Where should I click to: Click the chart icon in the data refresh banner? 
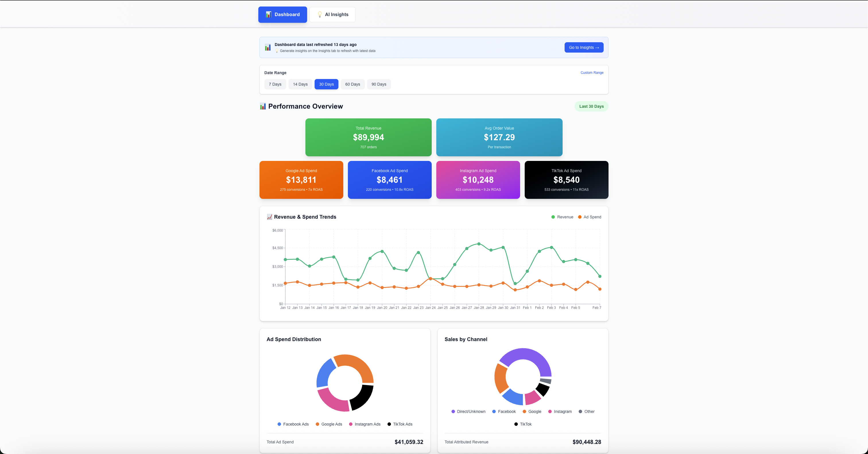[x=268, y=47]
